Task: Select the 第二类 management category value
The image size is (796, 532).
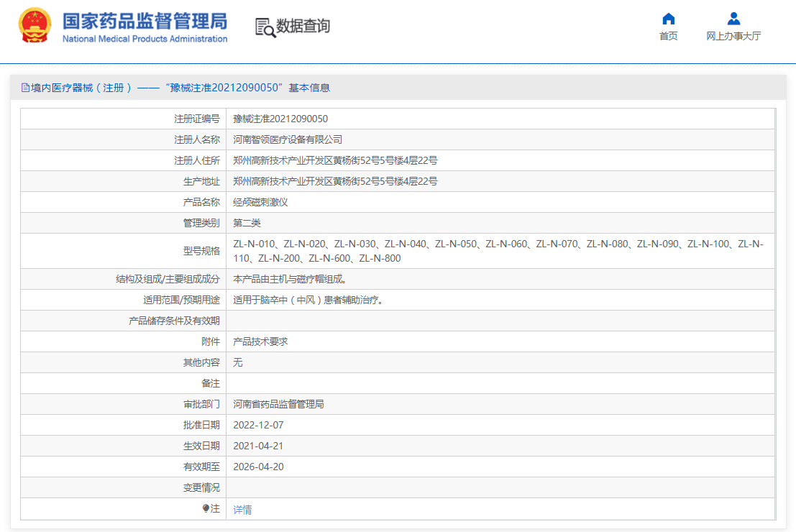Action: 247,223
